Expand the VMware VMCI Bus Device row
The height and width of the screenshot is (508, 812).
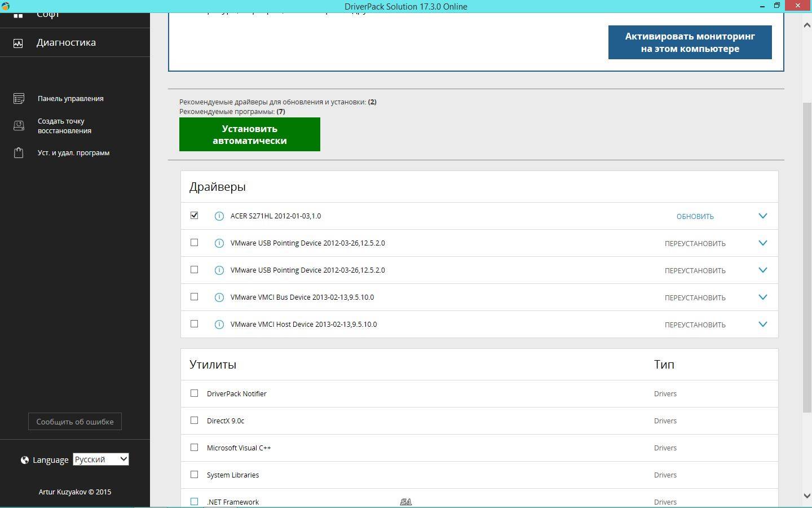pyautogui.click(x=763, y=297)
